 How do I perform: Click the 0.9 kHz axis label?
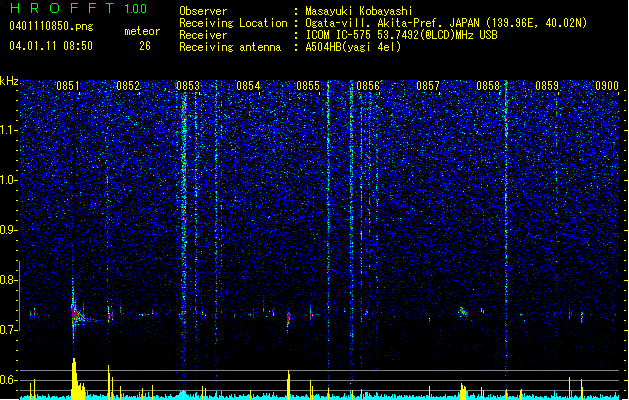pos(9,230)
